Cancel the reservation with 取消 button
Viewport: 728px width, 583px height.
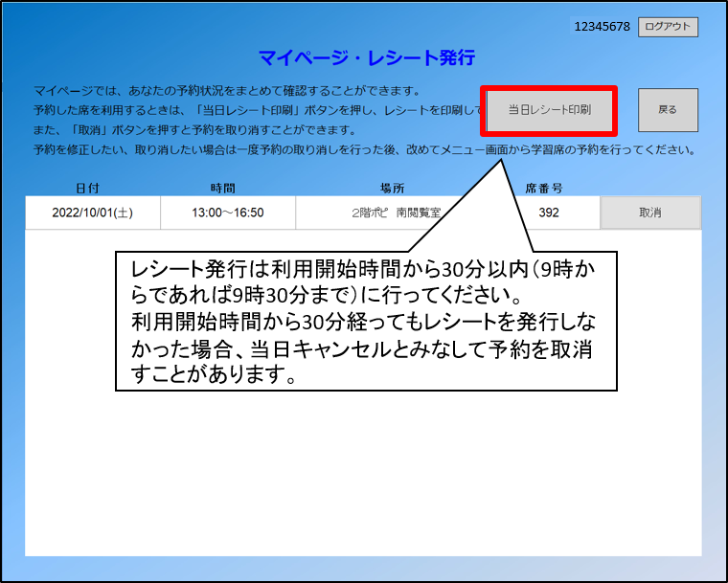(650, 213)
